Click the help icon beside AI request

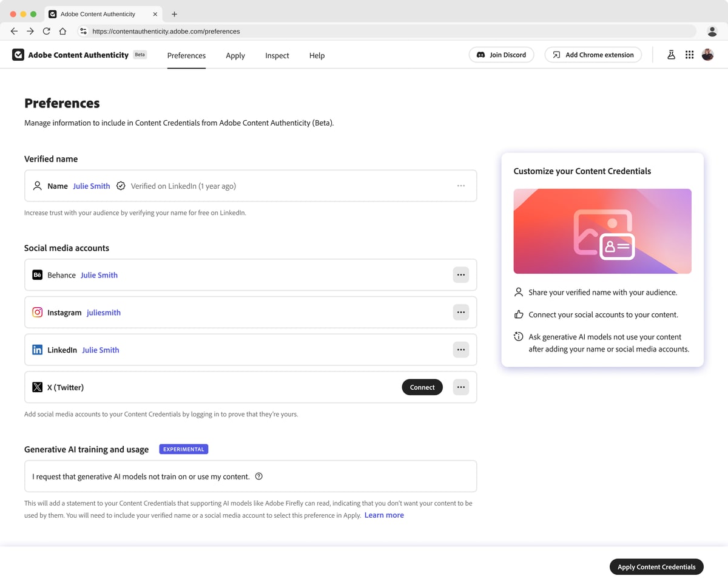(259, 477)
